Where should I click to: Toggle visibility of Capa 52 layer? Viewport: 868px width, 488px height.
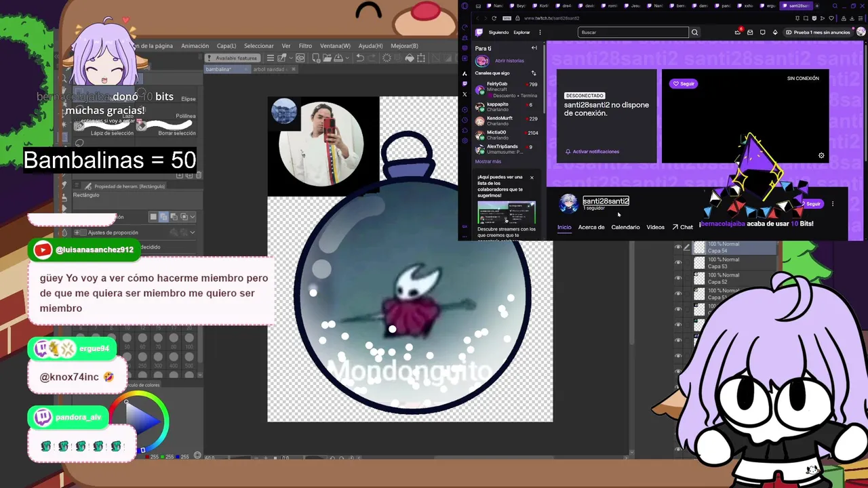pyautogui.click(x=678, y=278)
